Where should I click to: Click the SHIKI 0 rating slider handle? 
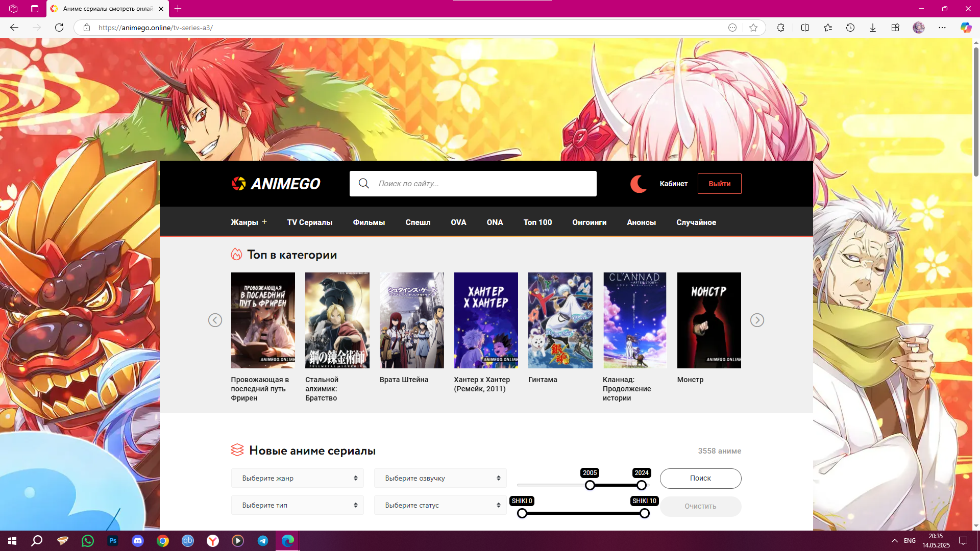click(522, 513)
